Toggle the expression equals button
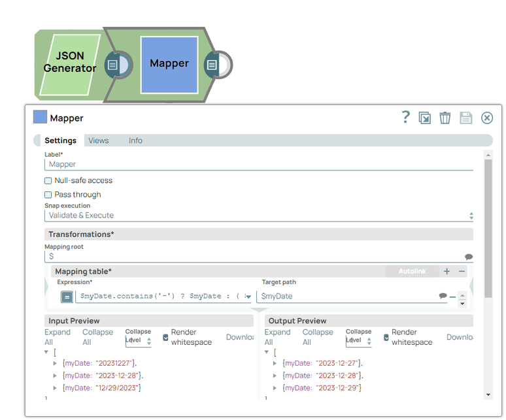 tap(67, 297)
